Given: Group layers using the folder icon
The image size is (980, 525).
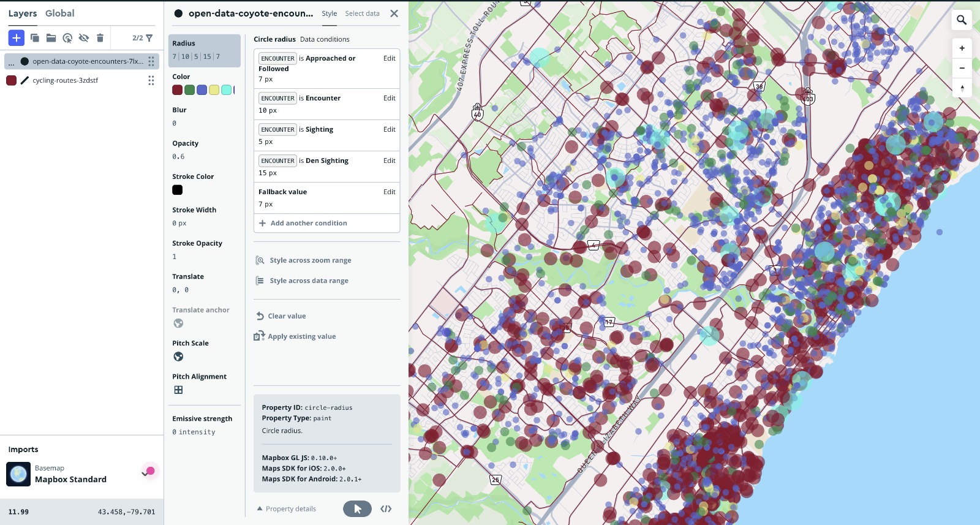Looking at the screenshot, I should [x=51, y=38].
